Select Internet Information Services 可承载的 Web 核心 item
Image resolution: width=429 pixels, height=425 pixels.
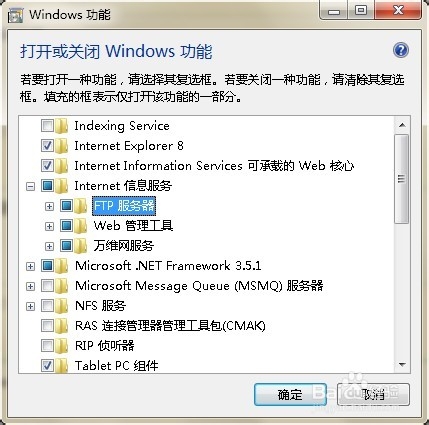pyautogui.click(x=214, y=166)
